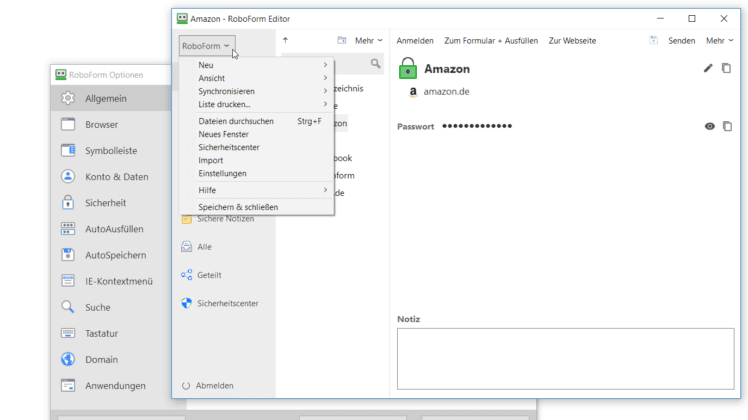The image size is (748, 420).
Task: Click the AutoAusfüllen form icon
Action: (68, 229)
